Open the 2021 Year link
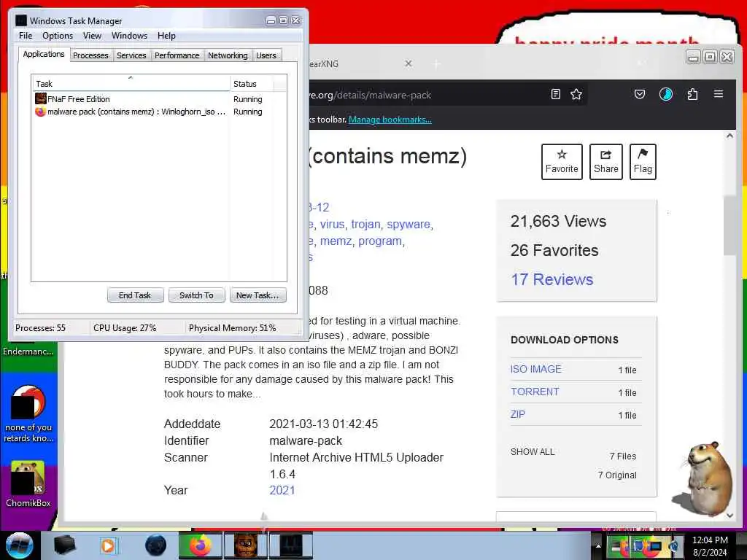The height and width of the screenshot is (560, 747). (282, 490)
